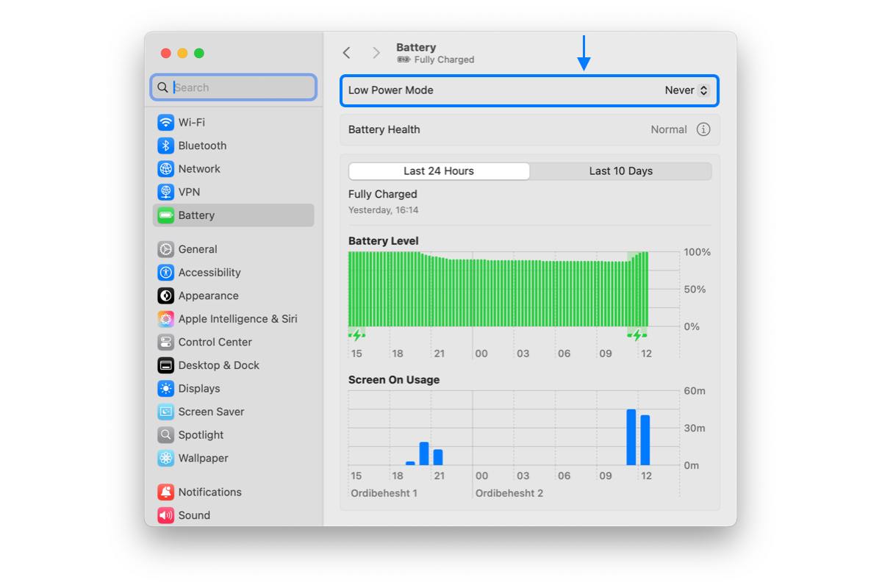The height and width of the screenshot is (588, 882).
Task: Open the Low Power Mode Never dropdown
Action: 686,90
